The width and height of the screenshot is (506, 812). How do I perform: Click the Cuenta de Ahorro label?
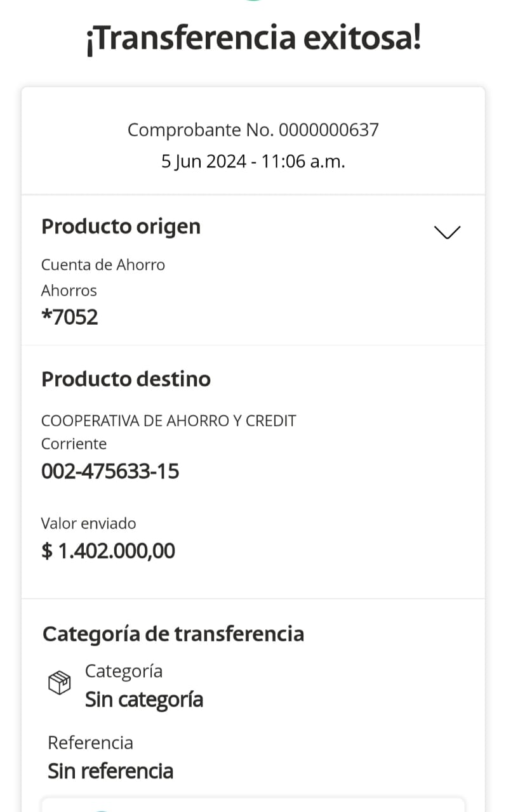click(103, 265)
